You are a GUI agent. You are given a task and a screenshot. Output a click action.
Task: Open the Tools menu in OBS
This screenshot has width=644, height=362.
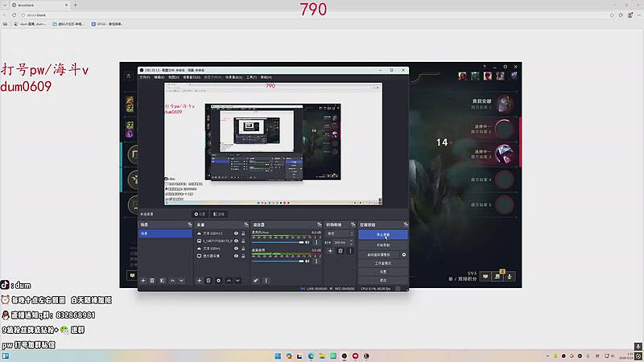coord(251,77)
